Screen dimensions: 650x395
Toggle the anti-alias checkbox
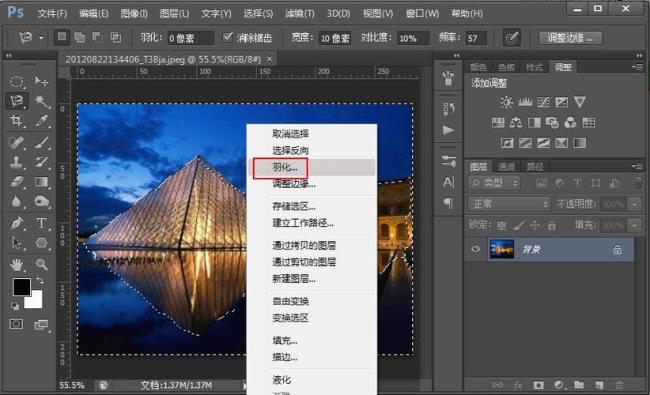click(x=227, y=38)
